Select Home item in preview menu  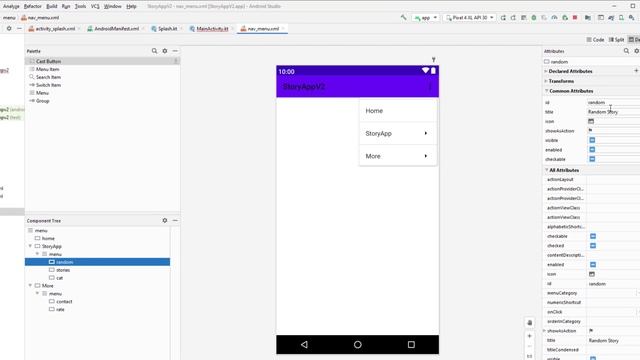point(398,111)
